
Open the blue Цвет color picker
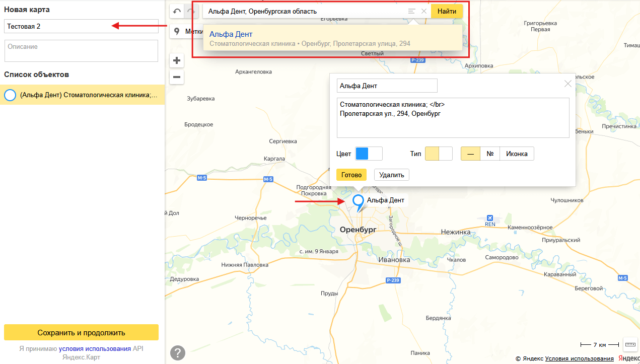[369, 154]
